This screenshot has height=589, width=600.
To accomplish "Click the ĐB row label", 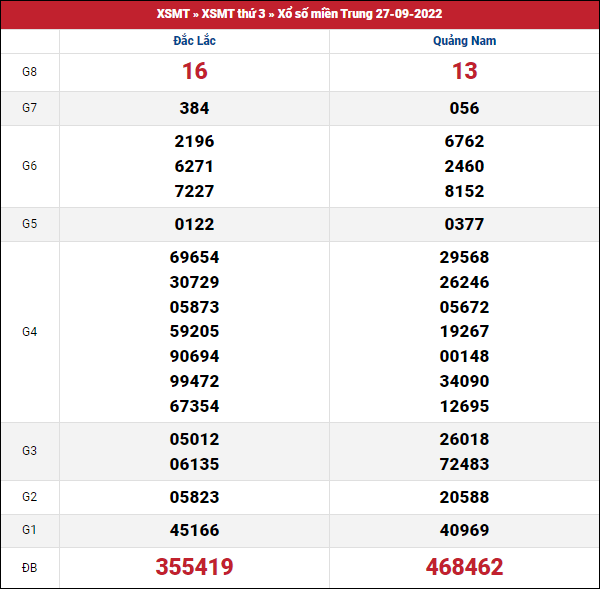I will click(x=30, y=568).
